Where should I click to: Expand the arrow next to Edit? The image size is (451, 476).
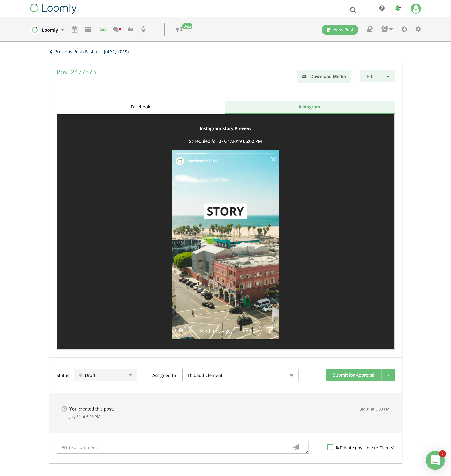coord(388,76)
